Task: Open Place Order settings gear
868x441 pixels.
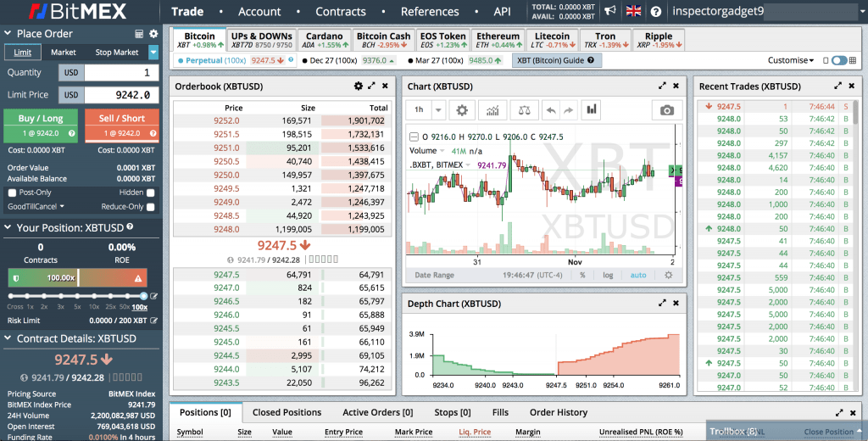Action: tap(153, 34)
